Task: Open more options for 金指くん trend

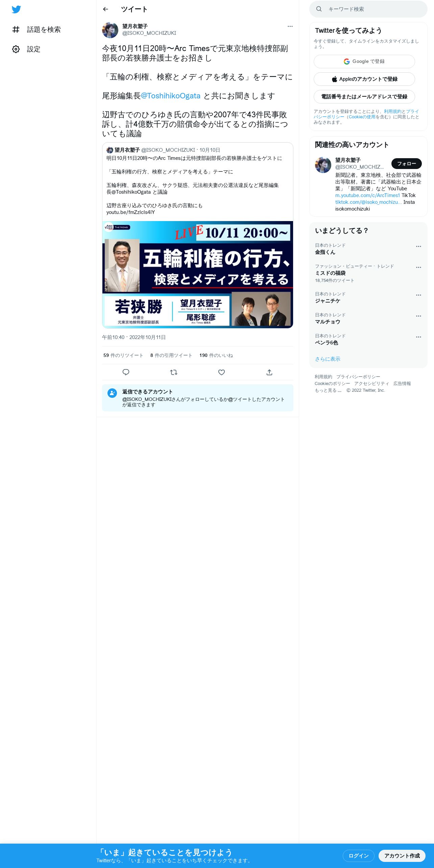Action: 418,246
